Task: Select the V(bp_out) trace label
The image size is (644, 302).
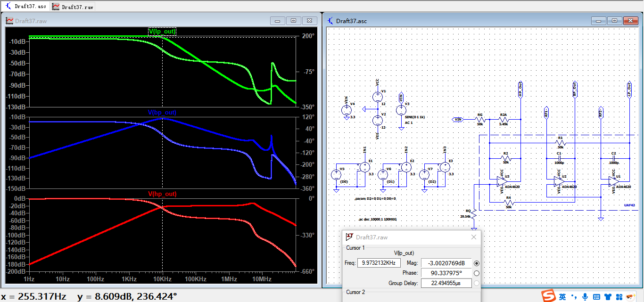Action: pos(162,113)
